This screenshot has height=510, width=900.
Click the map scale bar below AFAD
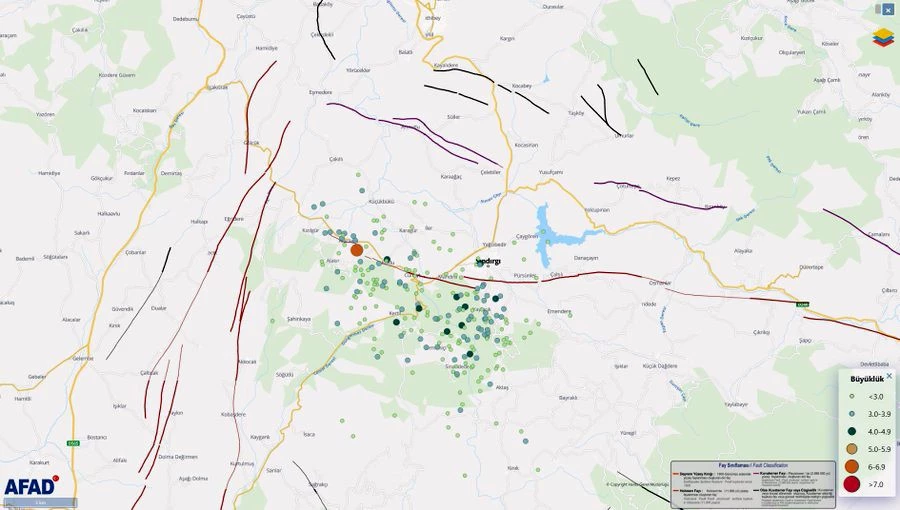[40, 502]
